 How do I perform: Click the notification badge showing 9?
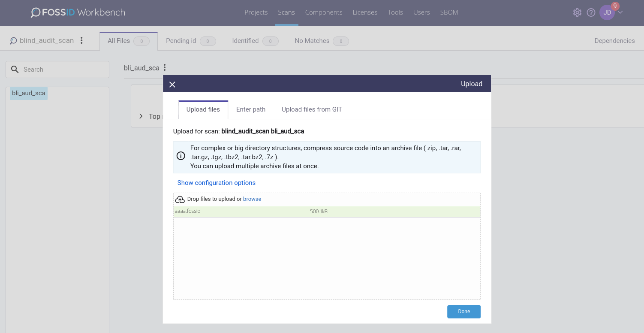tap(615, 6)
